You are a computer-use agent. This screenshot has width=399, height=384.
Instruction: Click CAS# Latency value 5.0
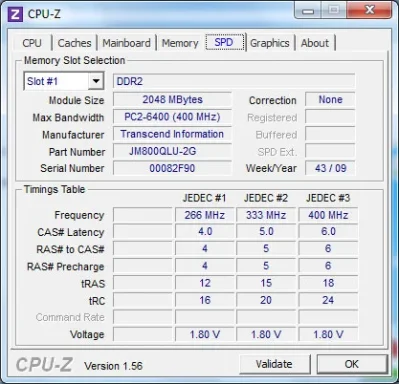[x=266, y=232]
